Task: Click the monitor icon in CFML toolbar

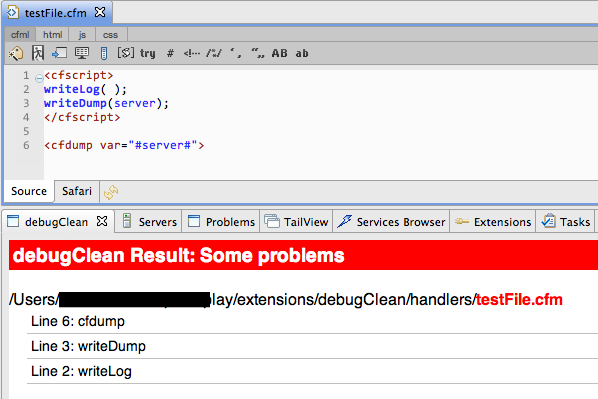Action: click(82, 53)
